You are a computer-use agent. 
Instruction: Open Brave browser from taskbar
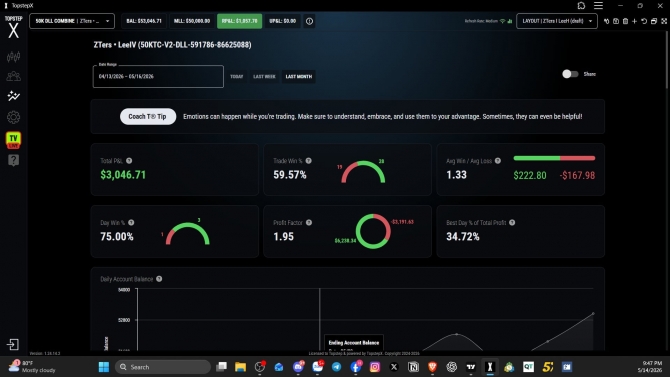(x=432, y=367)
